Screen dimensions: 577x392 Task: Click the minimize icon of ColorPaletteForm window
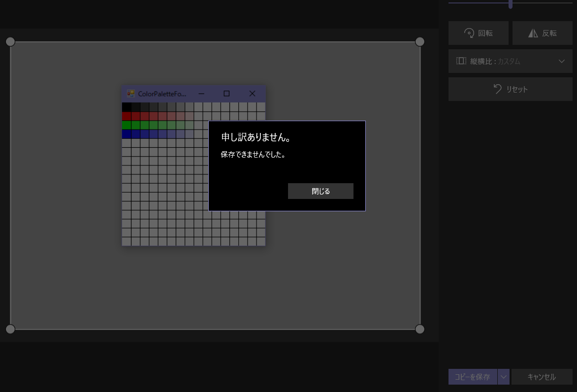(201, 94)
